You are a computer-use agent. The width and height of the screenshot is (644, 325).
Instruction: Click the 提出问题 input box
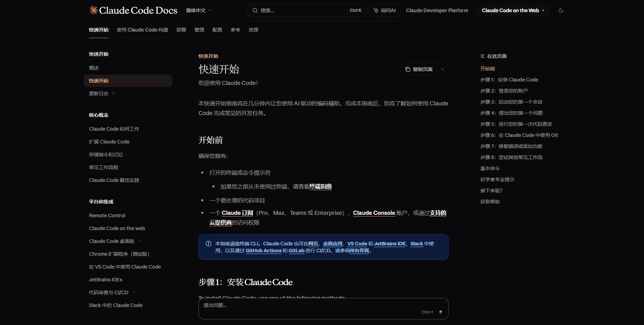click(323, 309)
